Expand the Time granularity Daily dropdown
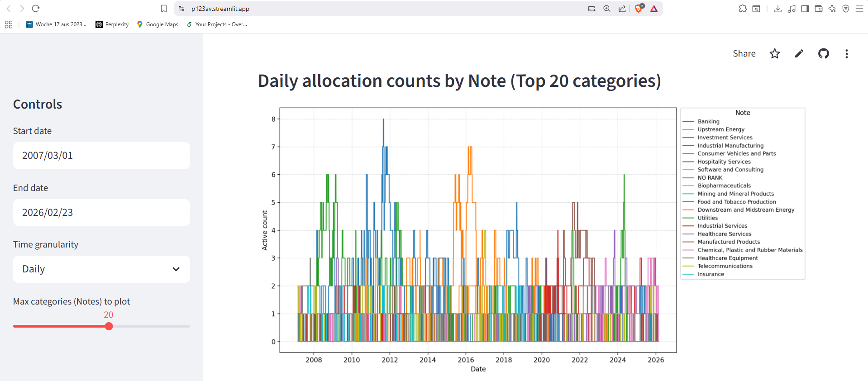The height and width of the screenshot is (381, 868). pyautogui.click(x=101, y=269)
